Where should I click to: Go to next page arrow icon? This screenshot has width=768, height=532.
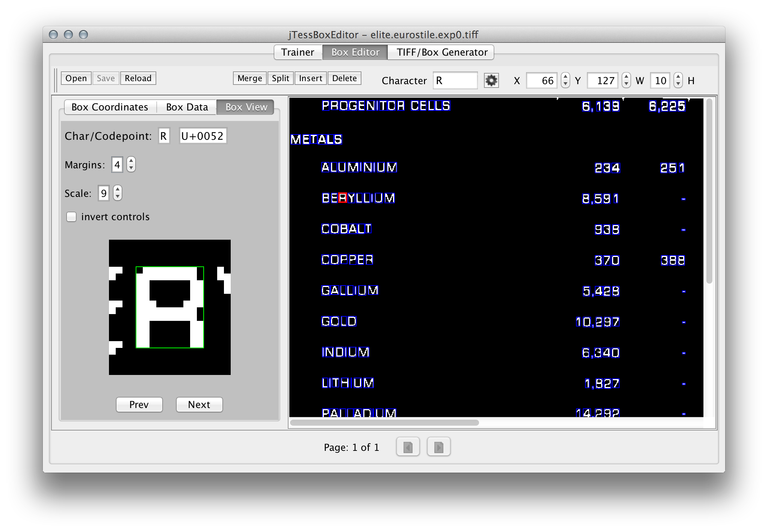tap(438, 447)
